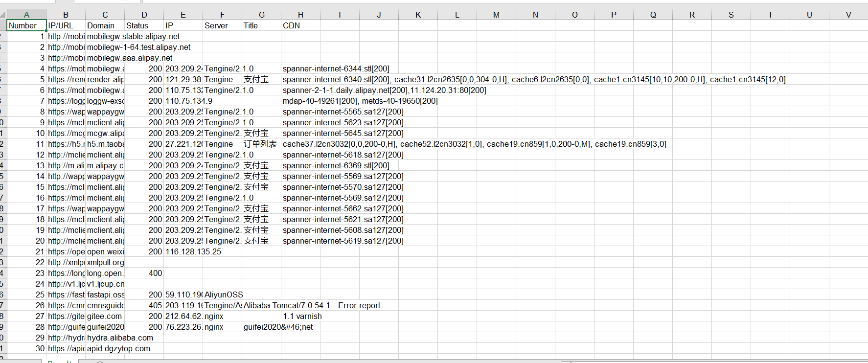Screen dimensions: 868x363
Task: Select column H header
Action: tap(300, 15)
